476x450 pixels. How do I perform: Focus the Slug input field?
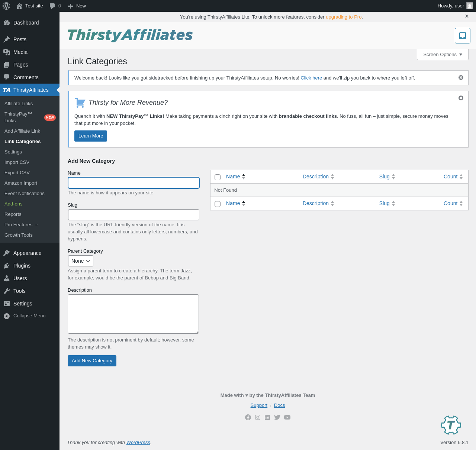[x=134, y=215]
